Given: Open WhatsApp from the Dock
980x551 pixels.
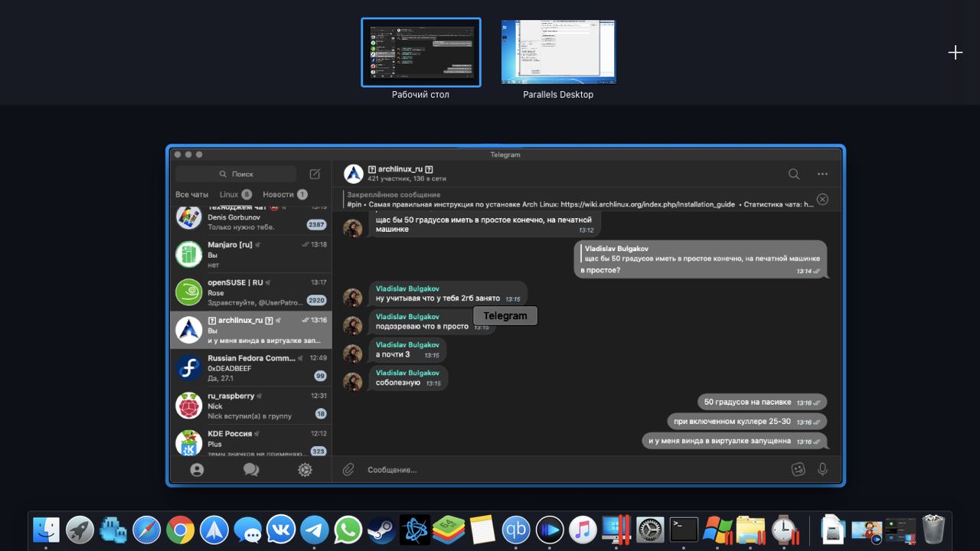Looking at the screenshot, I should coord(348,530).
